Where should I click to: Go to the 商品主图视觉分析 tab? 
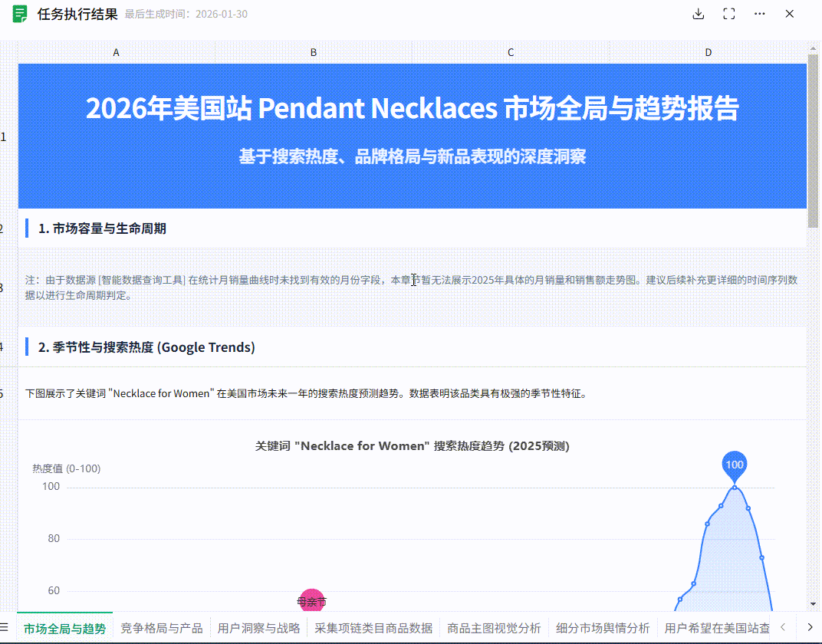point(494,628)
